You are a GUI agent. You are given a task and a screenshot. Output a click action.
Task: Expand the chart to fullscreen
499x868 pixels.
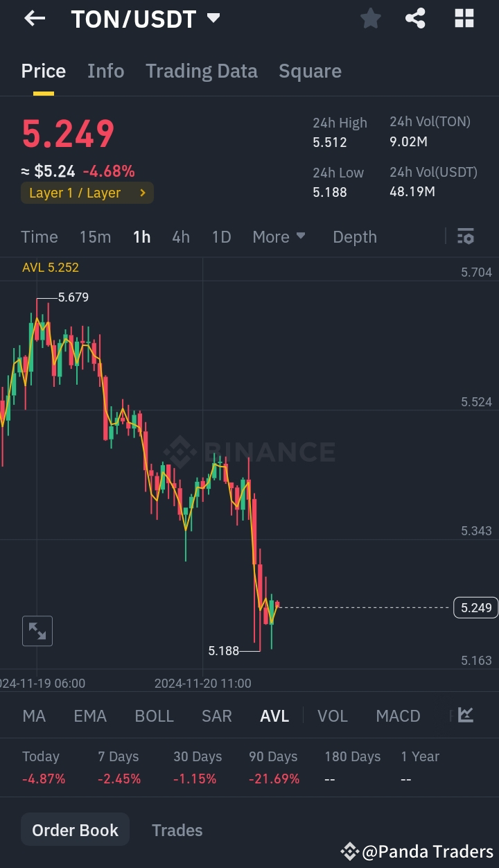pyautogui.click(x=37, y=631)
